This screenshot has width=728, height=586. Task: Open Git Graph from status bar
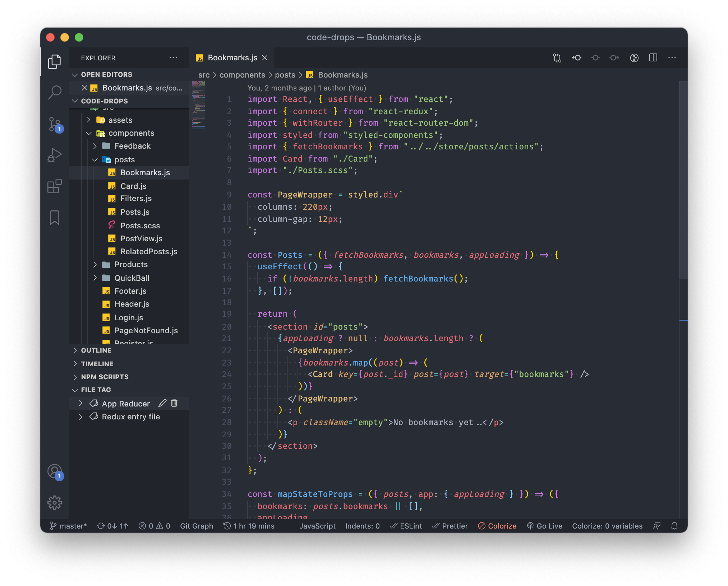coord(196,526)
